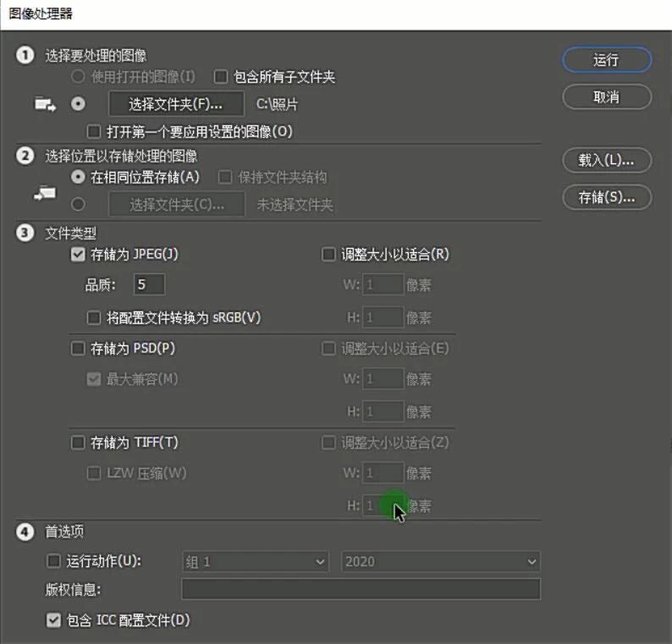Toggle the 最大兼容(M) checkbox

(93, 379)
